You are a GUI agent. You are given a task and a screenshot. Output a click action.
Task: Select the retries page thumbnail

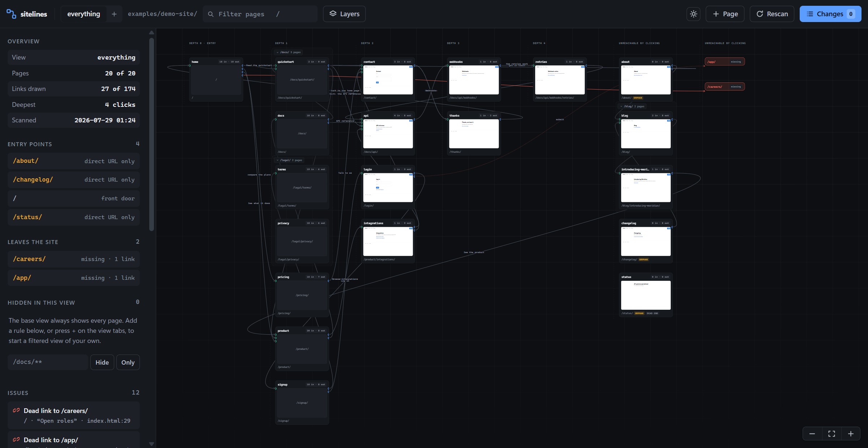[x=560, y=80]
